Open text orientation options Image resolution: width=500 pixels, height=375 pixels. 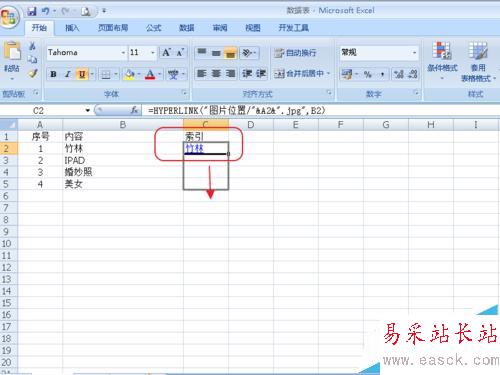249,52
